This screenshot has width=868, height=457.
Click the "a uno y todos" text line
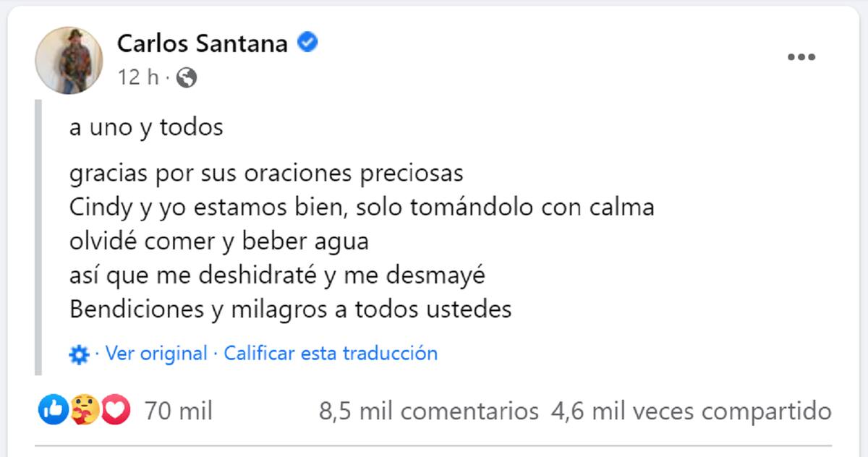point(146,127)
